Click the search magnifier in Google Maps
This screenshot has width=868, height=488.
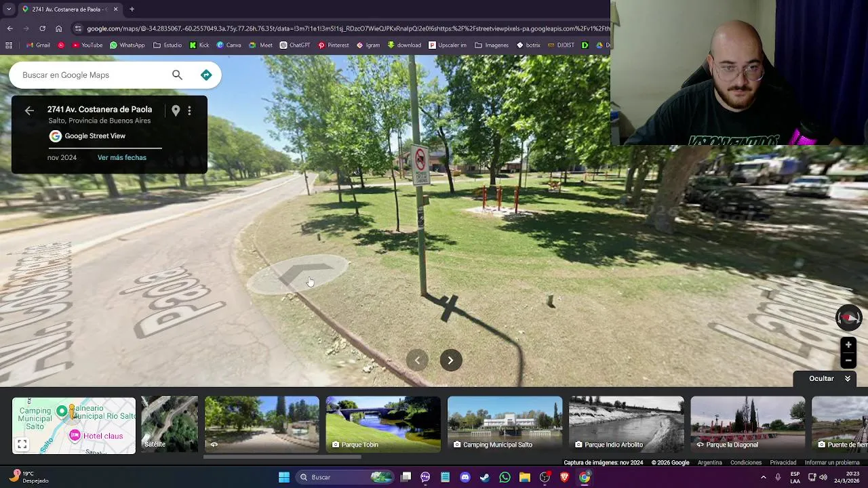tap(177, 75)
